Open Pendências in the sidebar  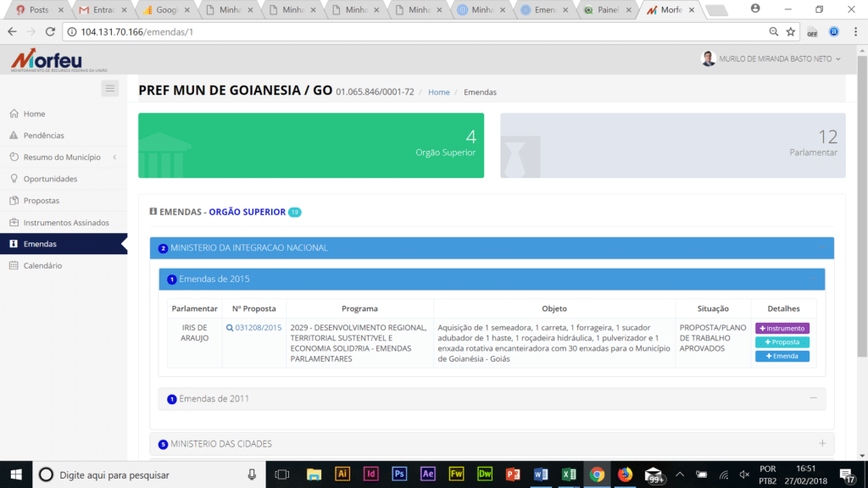point(43,136)
